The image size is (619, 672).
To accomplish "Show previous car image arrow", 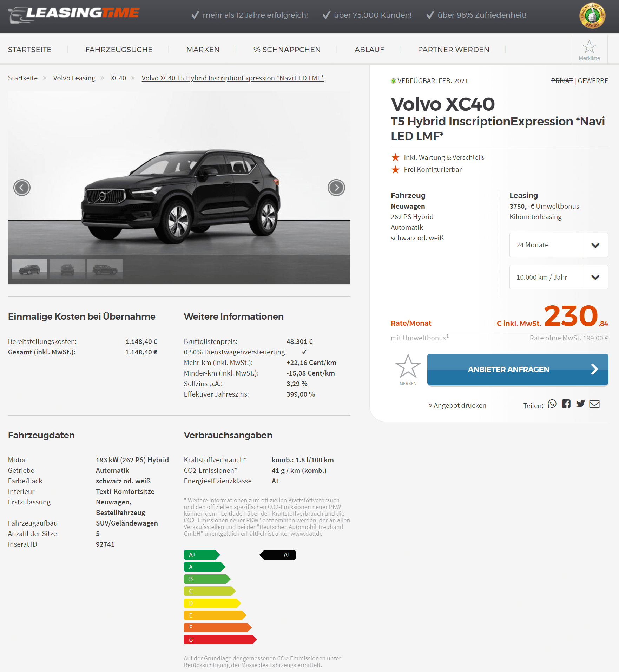I will (22, 188).
